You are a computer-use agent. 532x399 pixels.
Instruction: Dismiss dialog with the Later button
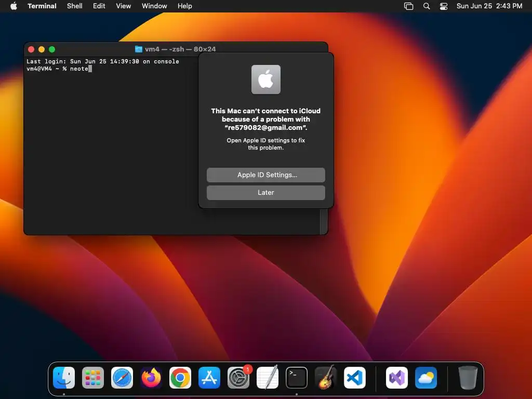[x=265, y=192]
